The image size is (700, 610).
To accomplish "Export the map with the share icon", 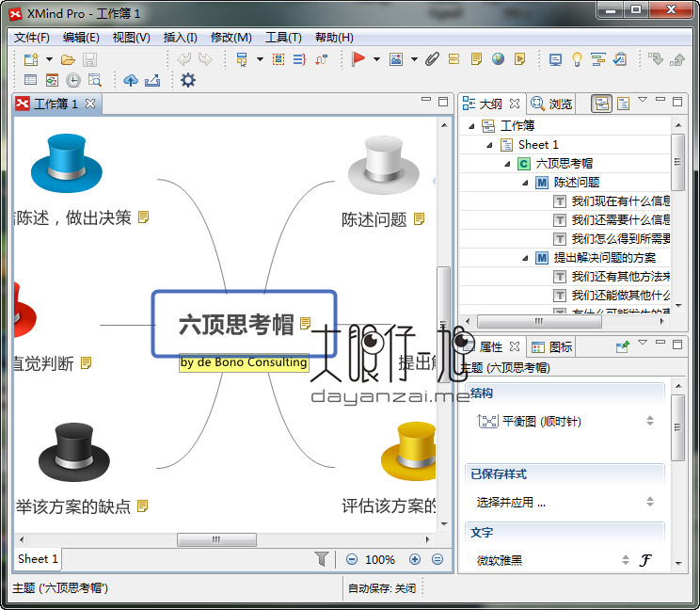I will pyautogui.click(x=152, y=80).
